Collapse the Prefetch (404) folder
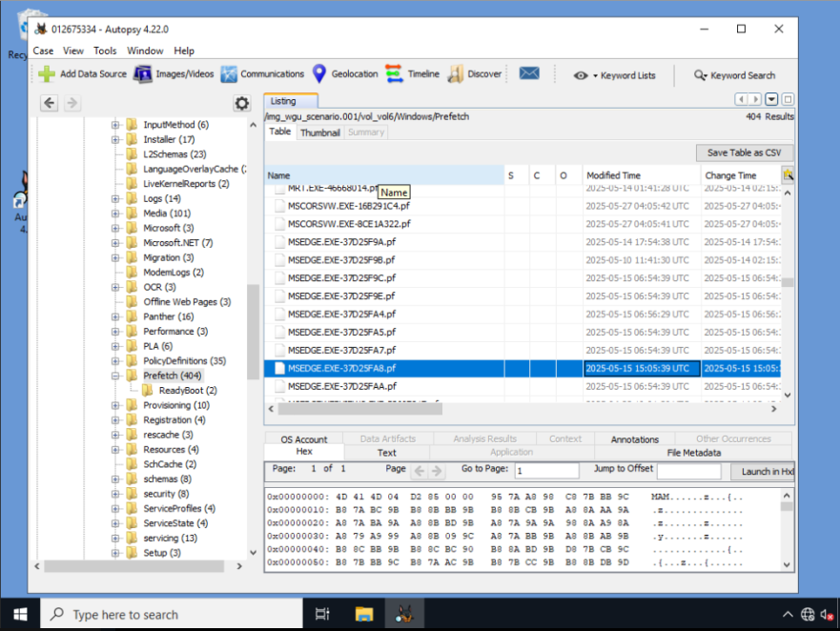Image resolution: width=840 pixels, height=631 pixels. point(115,377)
